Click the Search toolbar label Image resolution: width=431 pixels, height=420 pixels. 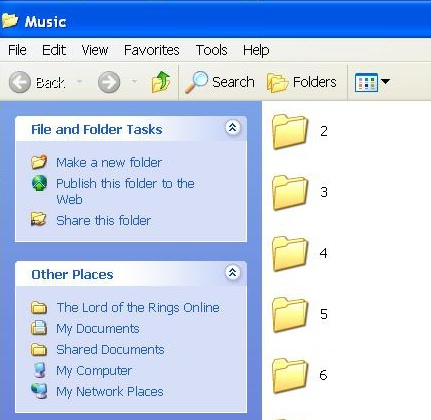233,82
